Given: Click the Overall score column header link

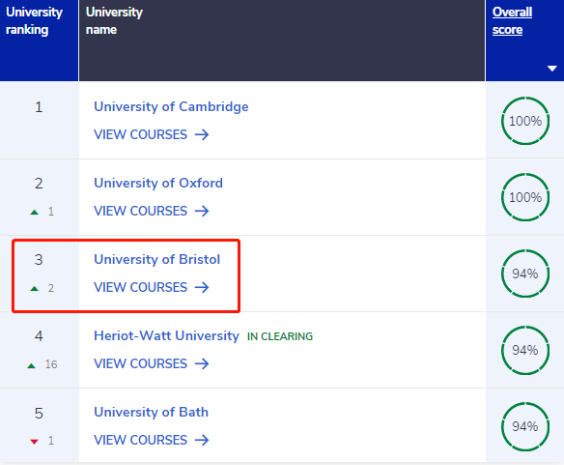Looking at the screenshot, I should 512,21.
